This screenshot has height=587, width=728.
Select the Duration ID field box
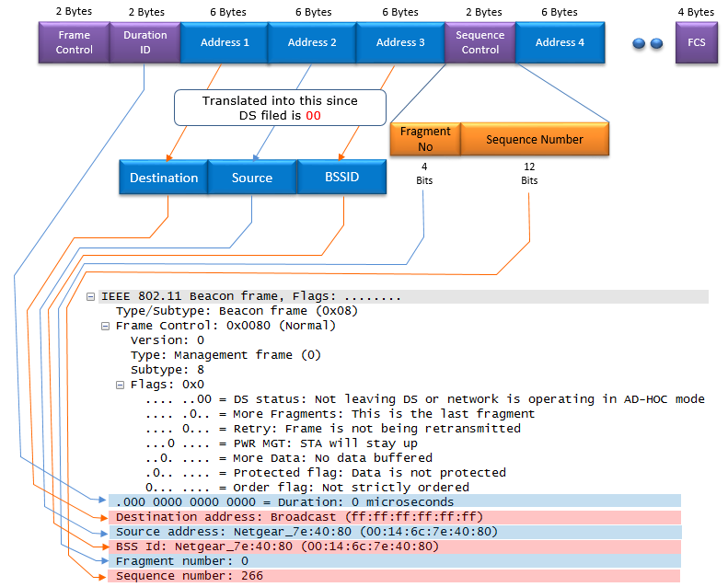pyautogui.click(x=144, y=42)
